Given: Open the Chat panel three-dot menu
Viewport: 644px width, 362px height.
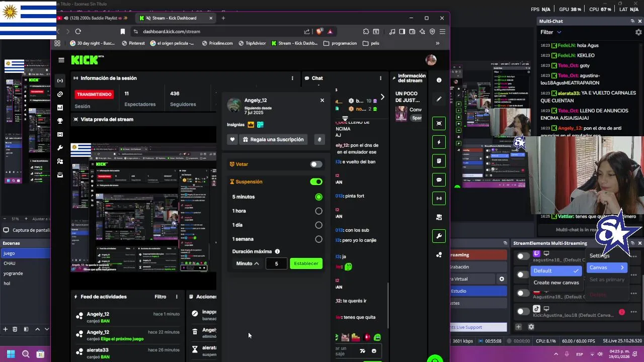Looking at the screenshot, I should [x=380, y=78].
